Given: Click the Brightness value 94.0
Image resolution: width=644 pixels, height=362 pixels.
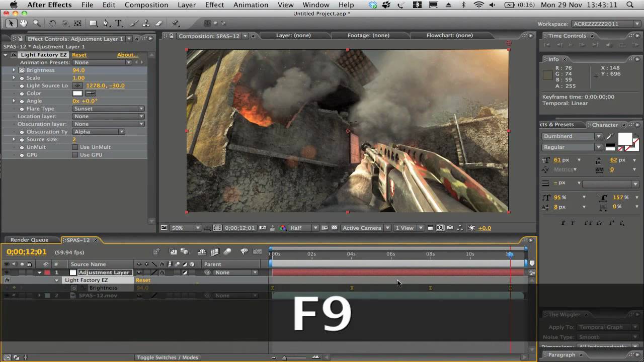Looking at the screenshot, I should pyautogui.click(x=78, y=70).
